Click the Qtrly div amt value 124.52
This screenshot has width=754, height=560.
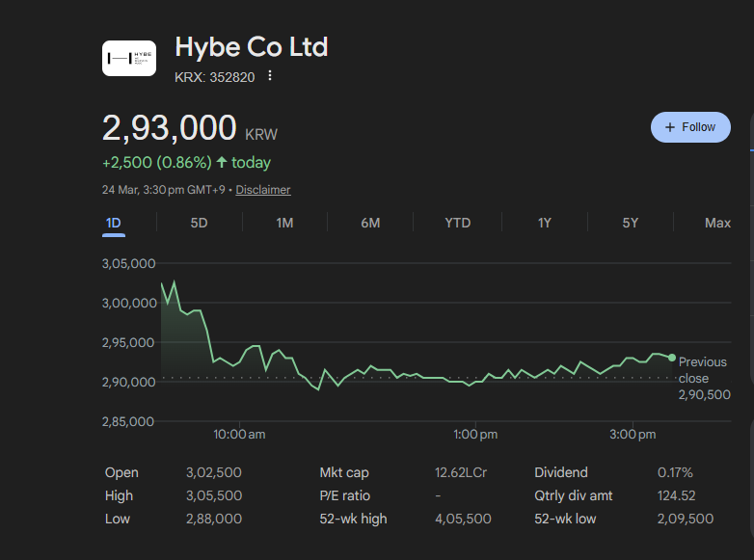(x=676, y=495)
